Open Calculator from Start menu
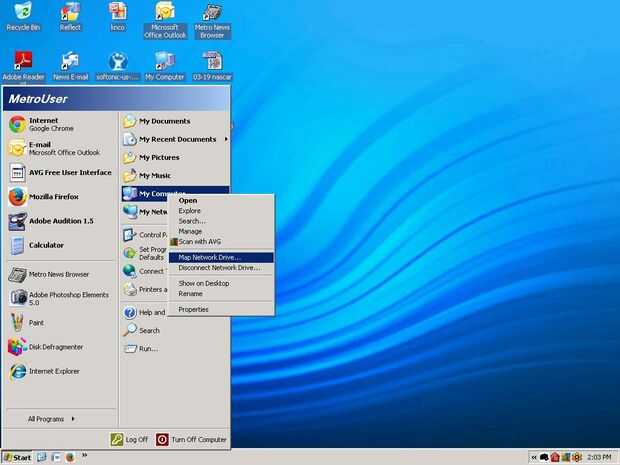This screenshot has width=620, height=465. (x=62, y=245)
